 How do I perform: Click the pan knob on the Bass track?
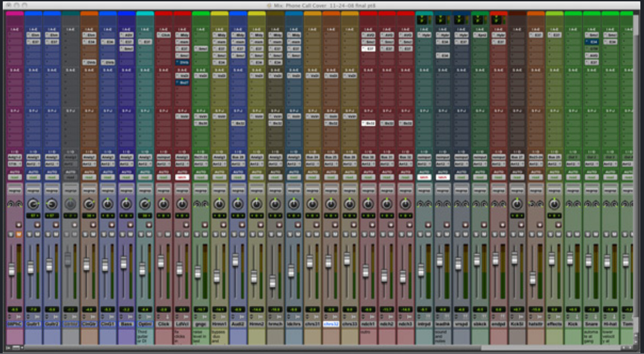click(x=126, y=204)
